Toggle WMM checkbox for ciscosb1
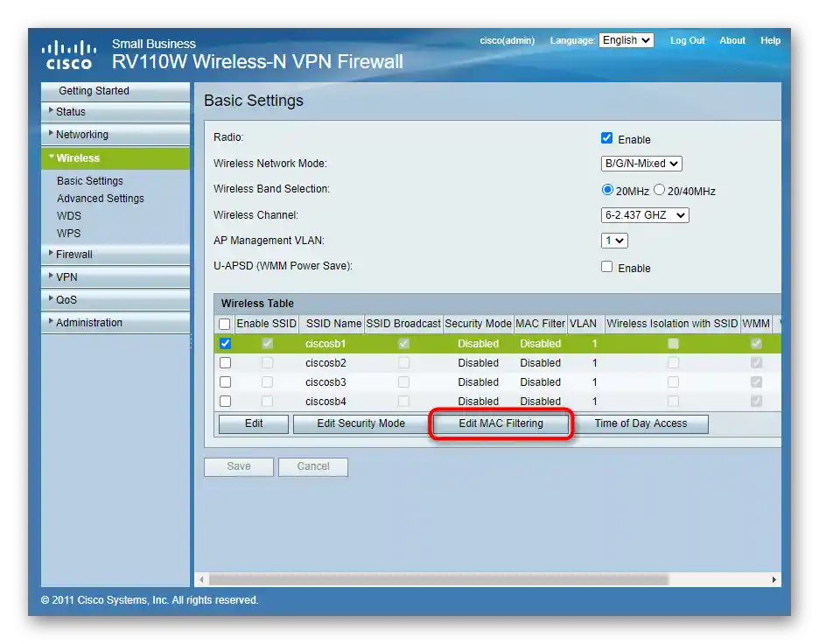The image size is (819, 644). point(756,343)
